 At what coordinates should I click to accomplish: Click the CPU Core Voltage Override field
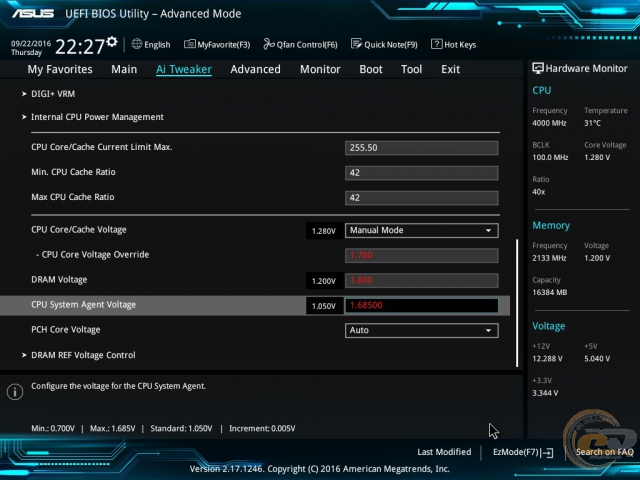pos(422,256)
